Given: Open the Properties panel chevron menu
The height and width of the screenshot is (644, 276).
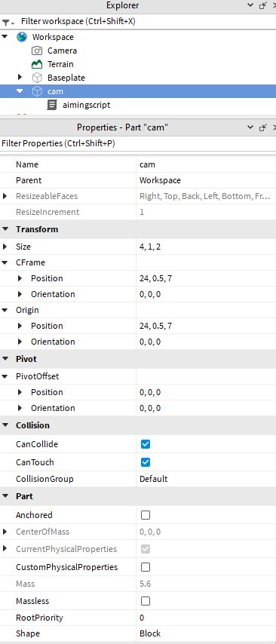Looking at the screenshot, I should (250, 127).
